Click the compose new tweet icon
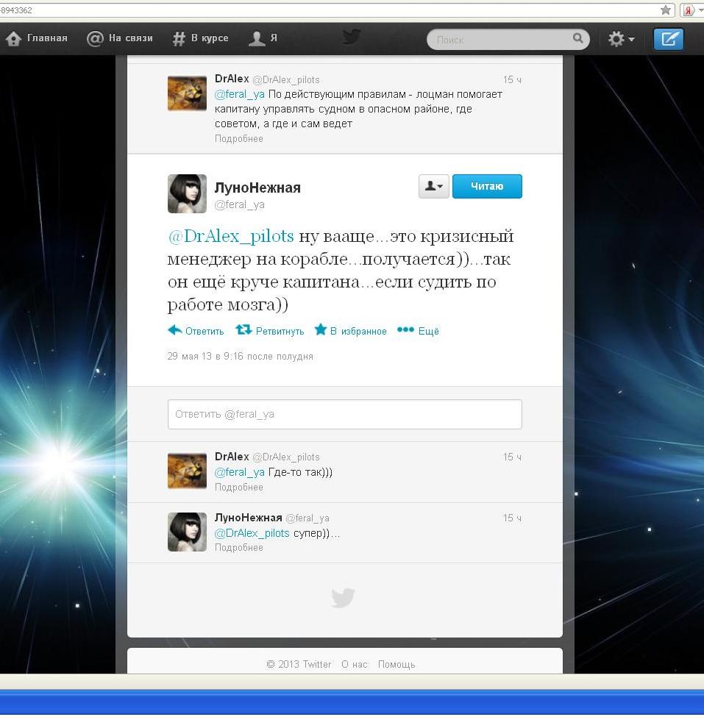Image resolution: width=704 pixels, height=728 pixels. [668, 39]
